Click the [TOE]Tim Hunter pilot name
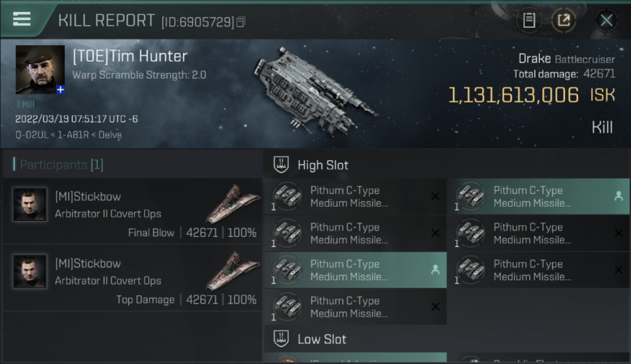 (130, 56)
